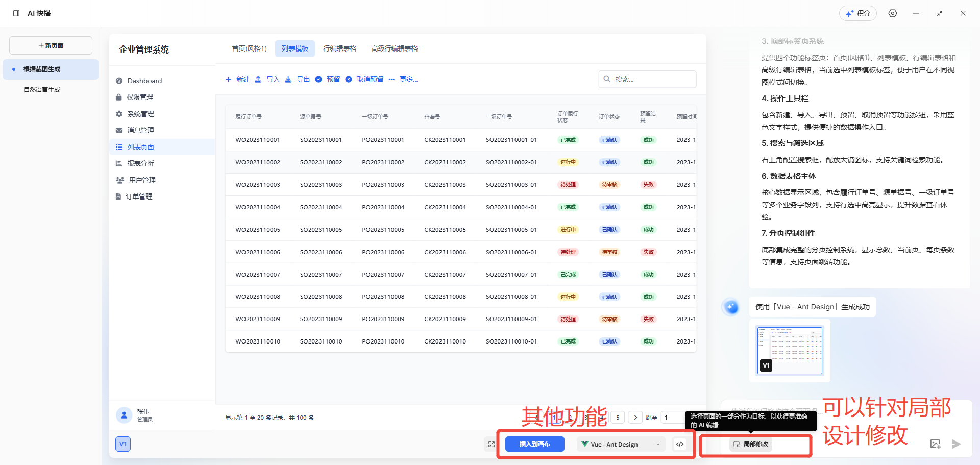Toggle the 局部修改 partial edit mode

[x=751, y=444]
